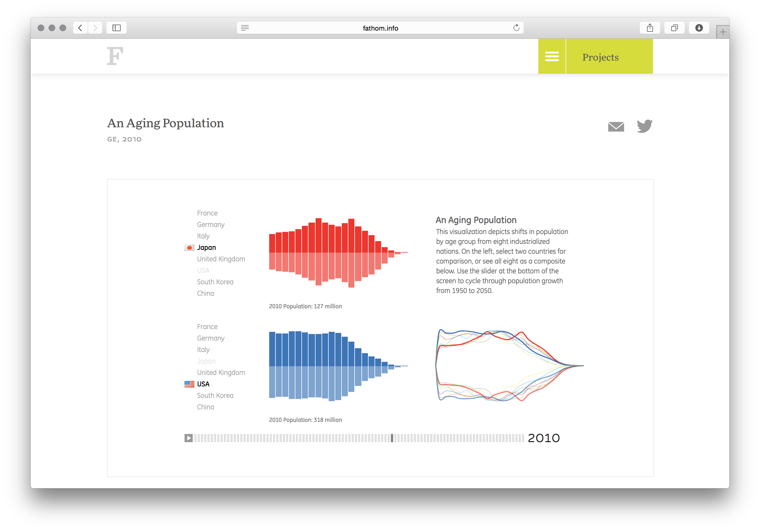This screenshot has height=532, width=760.
Task: Open a new Safari tab
Action: click(723, 32)
